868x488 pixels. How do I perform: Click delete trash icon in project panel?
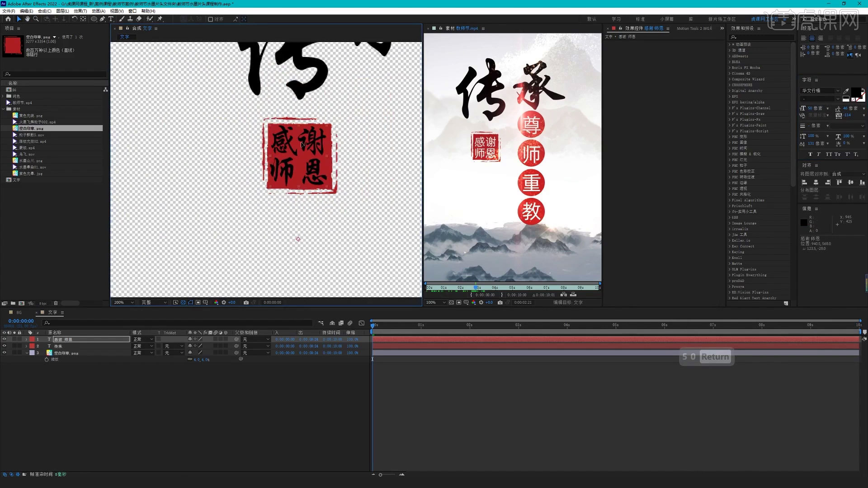tap(56, 303)
